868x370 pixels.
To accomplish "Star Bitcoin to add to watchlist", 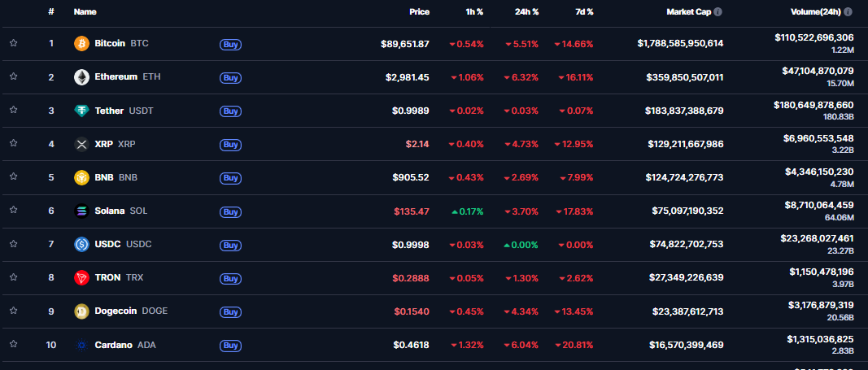I will [13, 43].
